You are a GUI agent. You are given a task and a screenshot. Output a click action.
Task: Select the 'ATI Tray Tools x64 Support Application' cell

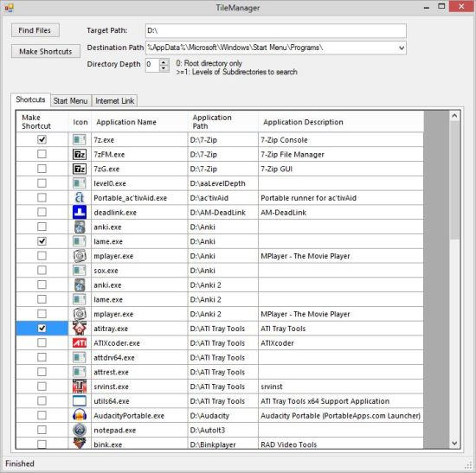pos(341,401)
